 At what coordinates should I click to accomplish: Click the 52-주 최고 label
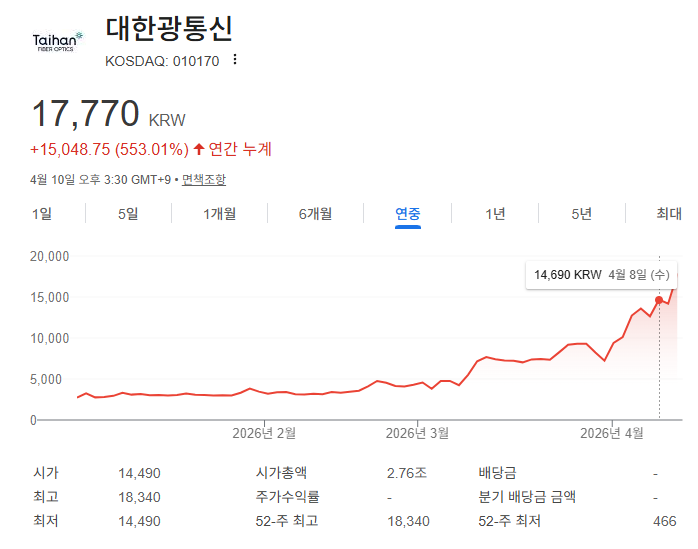[x=287, y=521]
